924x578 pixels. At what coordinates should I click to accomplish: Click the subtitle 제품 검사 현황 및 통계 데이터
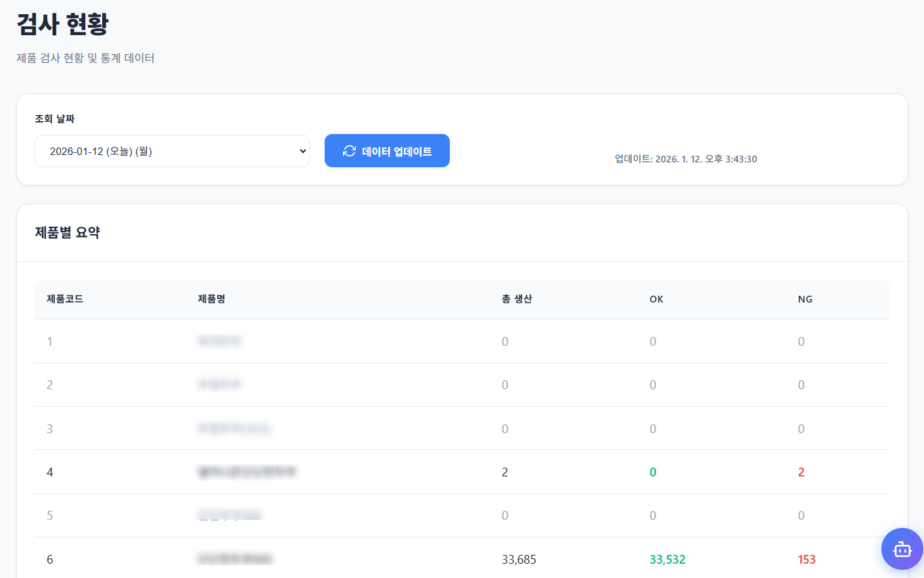(x=85, y=58)
